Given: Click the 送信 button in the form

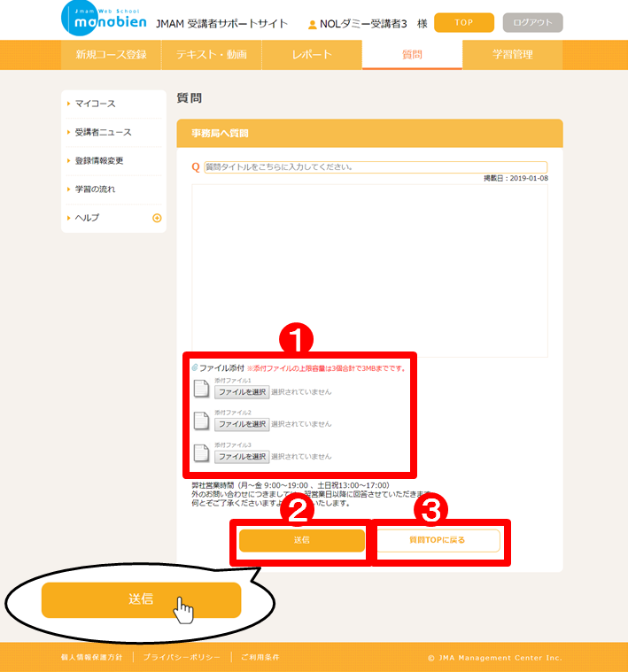Looking at the screenshot, I should (x=301, y=540).
